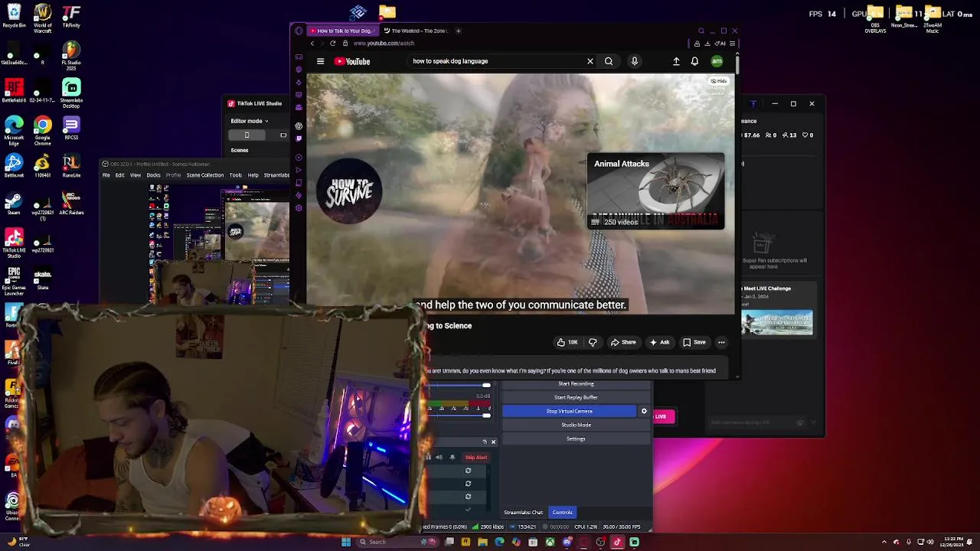Start YouTube voice search microphone

click(635, 61)
